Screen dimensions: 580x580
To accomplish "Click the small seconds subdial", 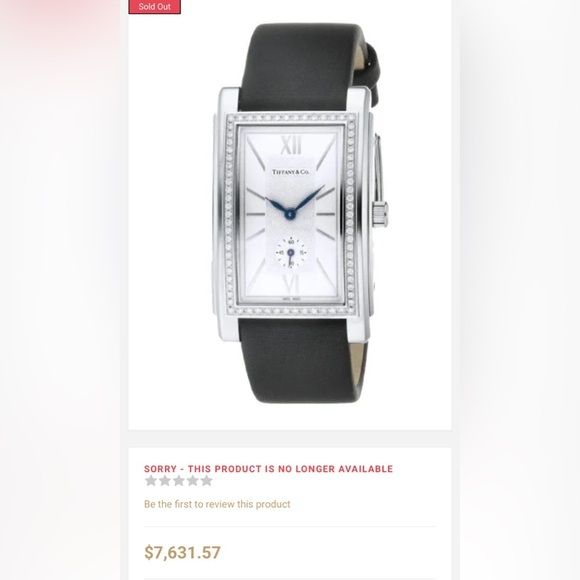I will [x=291, y=253].
